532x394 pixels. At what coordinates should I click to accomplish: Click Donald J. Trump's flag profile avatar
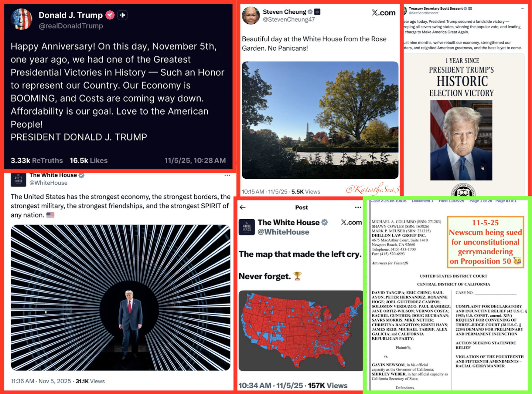(22, 19)
